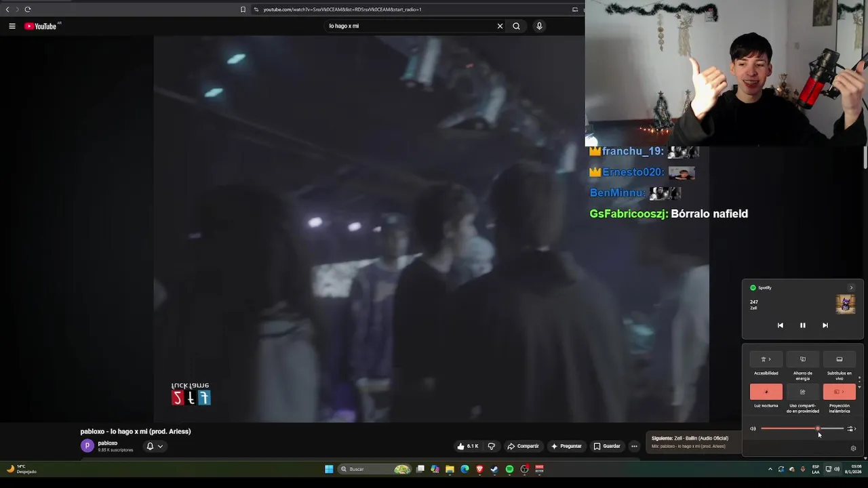Go to next quick settings page arrow
The image size is (868, 488).
point(859,388)
